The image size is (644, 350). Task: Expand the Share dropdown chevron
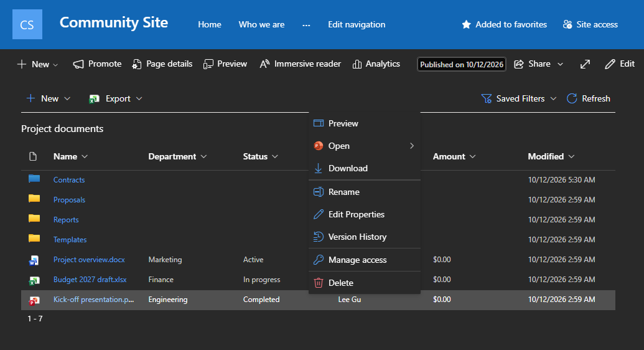tap(560, 65)
